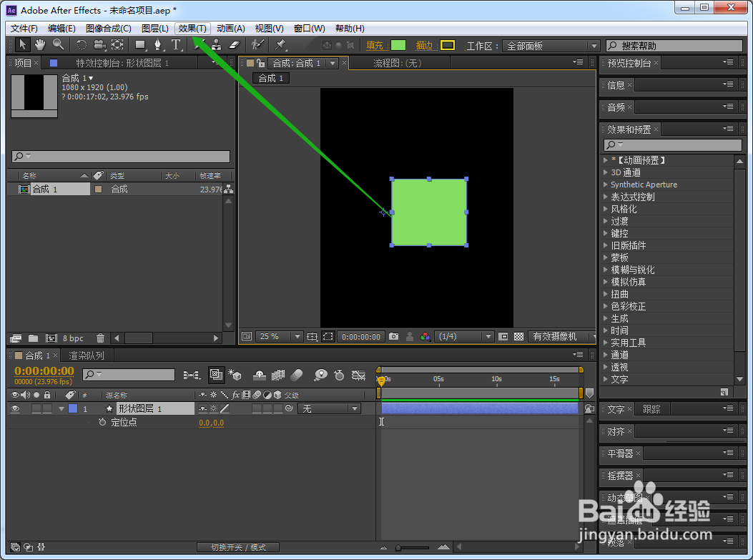The image size is (753, 560).
Task: Switch to 渲染队列 tab
Action: (x=87, y=355)
